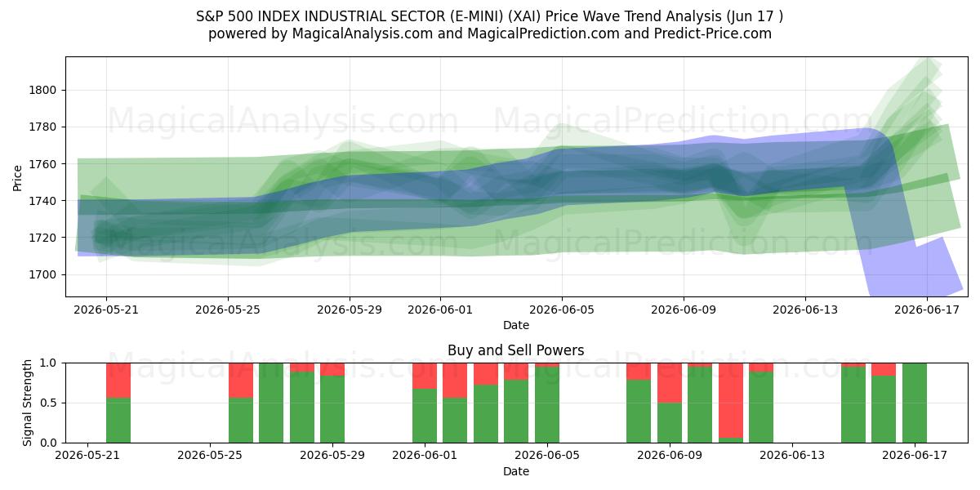Click the 2026-06-01 date tick of the price chart
The width and height of the screenshot is (980, 490).
pyautogui.click(x=441, y=310)
